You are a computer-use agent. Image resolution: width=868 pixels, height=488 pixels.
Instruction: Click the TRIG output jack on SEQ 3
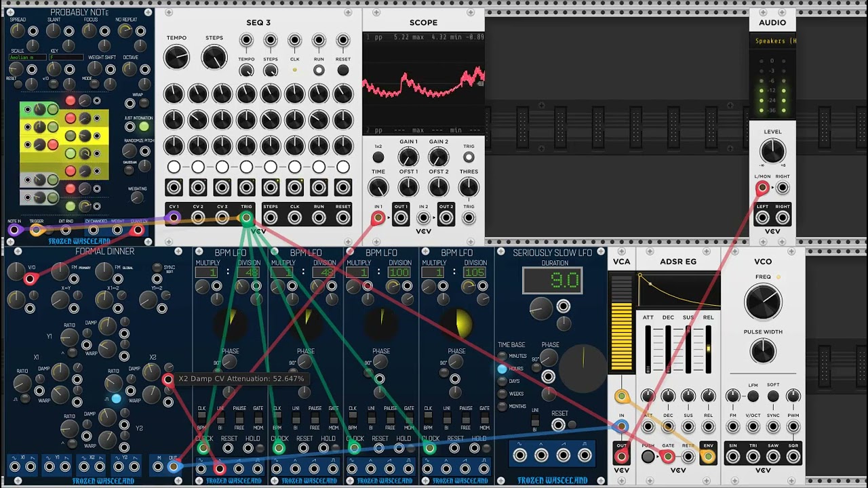[246, 218]
